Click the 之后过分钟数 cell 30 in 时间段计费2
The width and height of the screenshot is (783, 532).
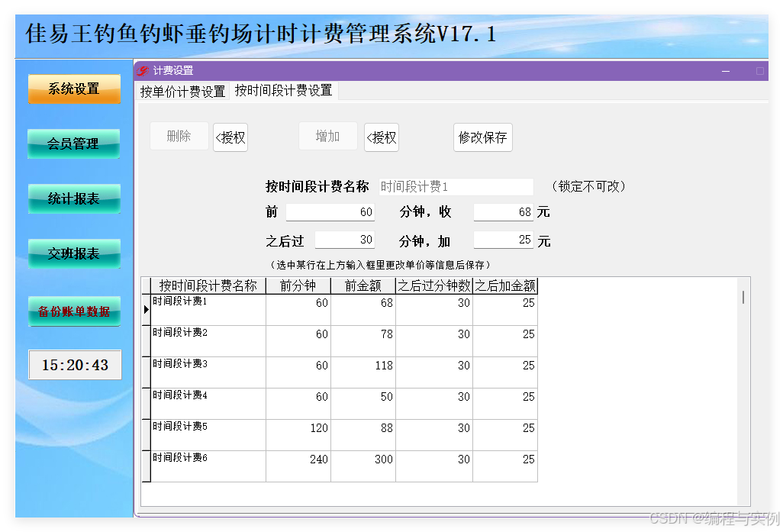pyautogui.click(x=434, y=341)
